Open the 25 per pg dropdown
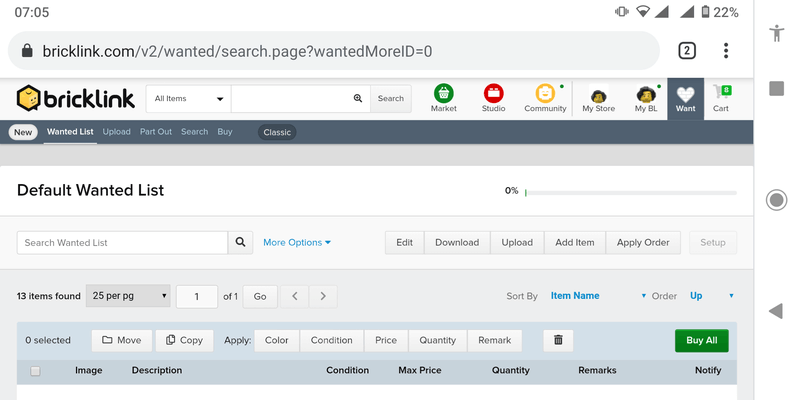 [x=128, y=295]
